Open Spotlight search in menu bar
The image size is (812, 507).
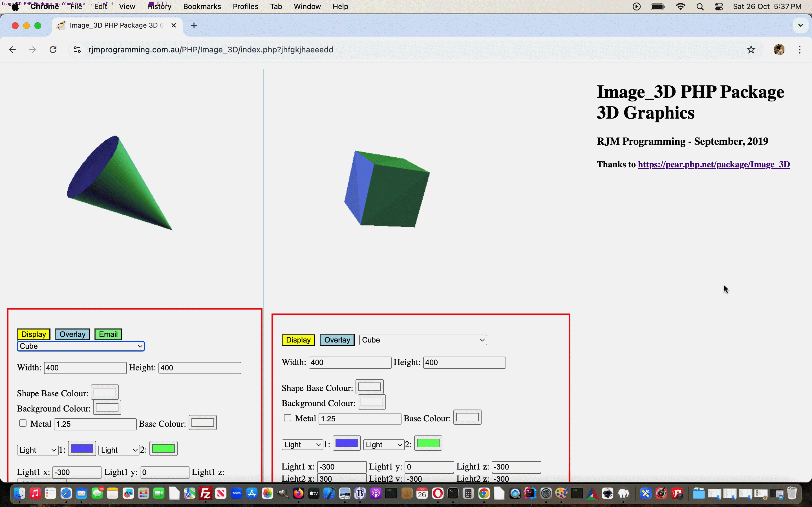[700, 7]
